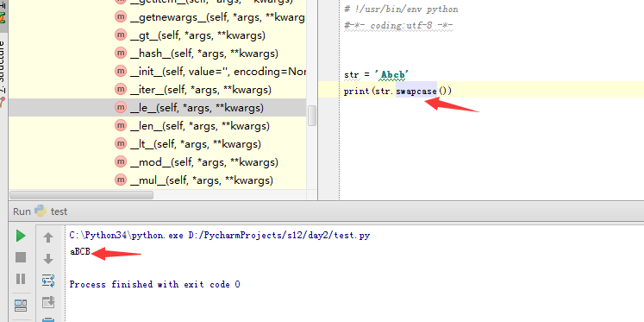
Task: Pause the program output
Action: (x=21, y=279)
